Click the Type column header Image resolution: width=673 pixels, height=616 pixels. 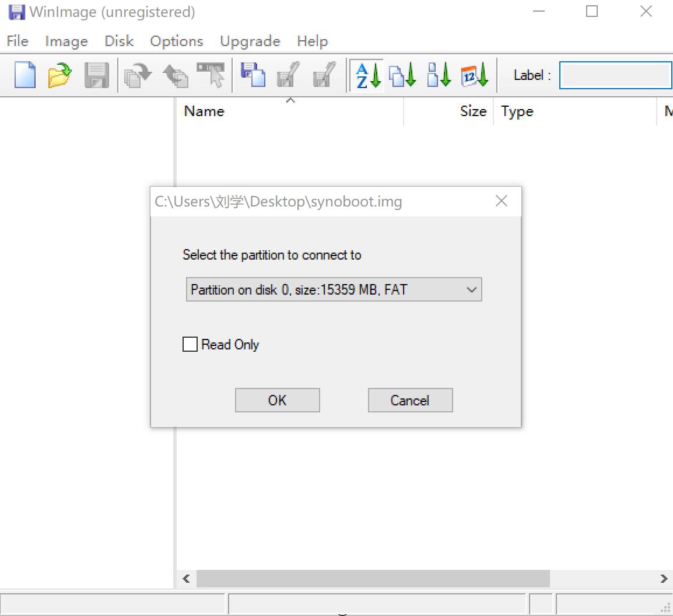575,111
